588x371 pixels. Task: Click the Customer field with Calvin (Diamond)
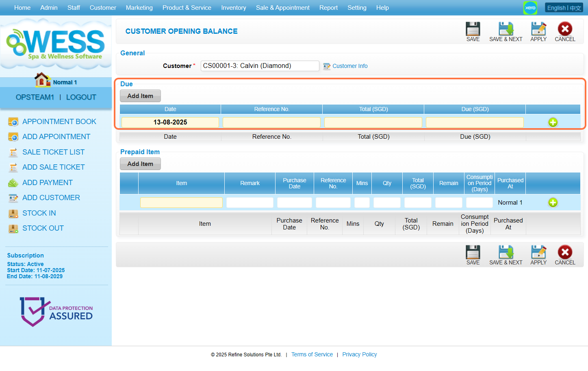pos(260,66)
